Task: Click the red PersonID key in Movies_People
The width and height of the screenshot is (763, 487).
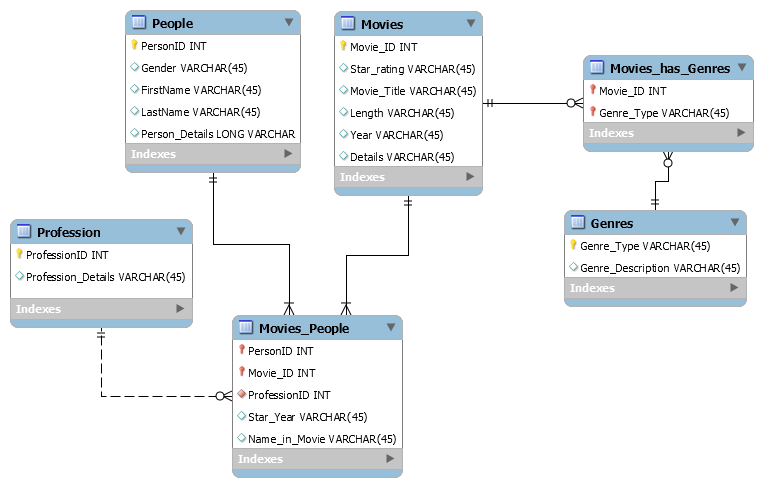Action: 242,350
